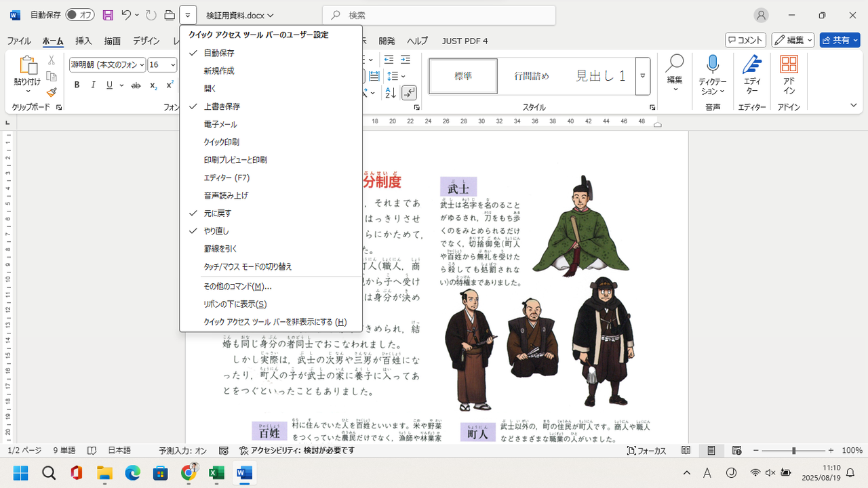868x488 pixels.
Task: Open Excel from the taskbar
Action: coord(216,472)
